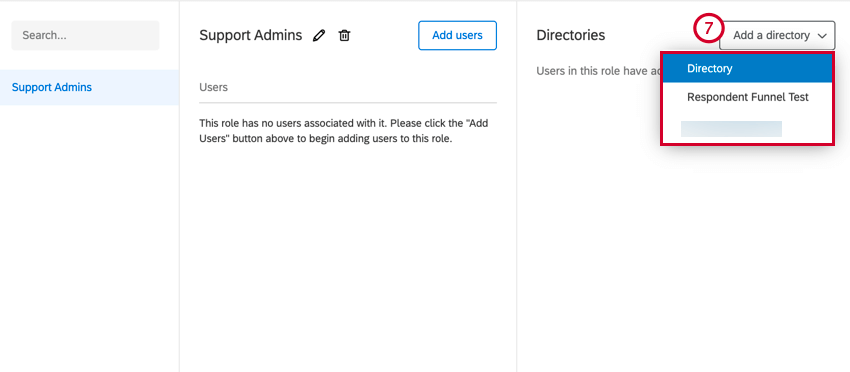This screenshot has width=850, height=372.
Task: Click the no users associated message text
Action: pos(344,131)
